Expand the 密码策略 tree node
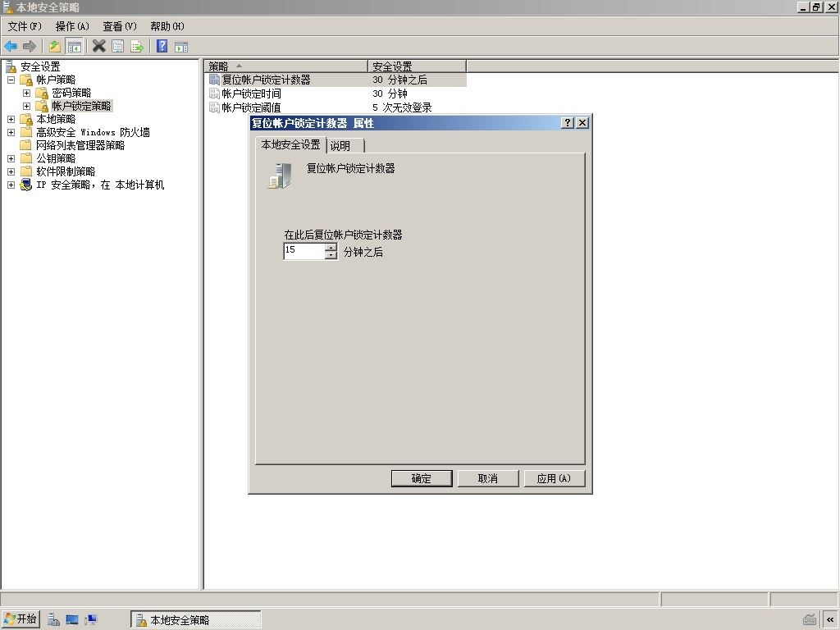Viewport: 840px width, 630px height. click(26, 94)
